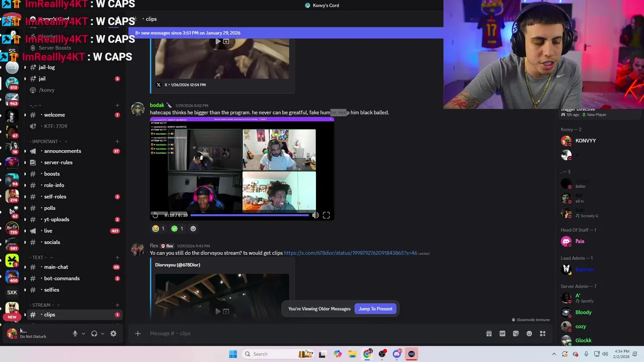Open Pain in the member list
Screen dimensions: 644x362
tap(580, 241)
